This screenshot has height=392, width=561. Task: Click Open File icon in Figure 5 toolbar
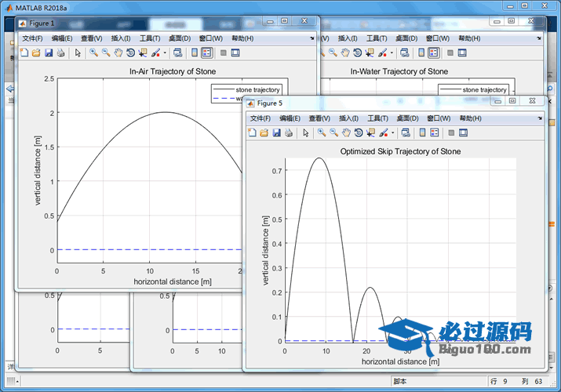[x=264, y=133]
